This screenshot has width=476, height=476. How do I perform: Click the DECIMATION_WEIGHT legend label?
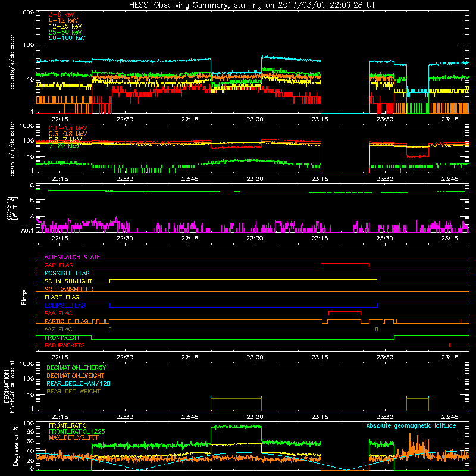pyautogui.click(x=76, y=375)
